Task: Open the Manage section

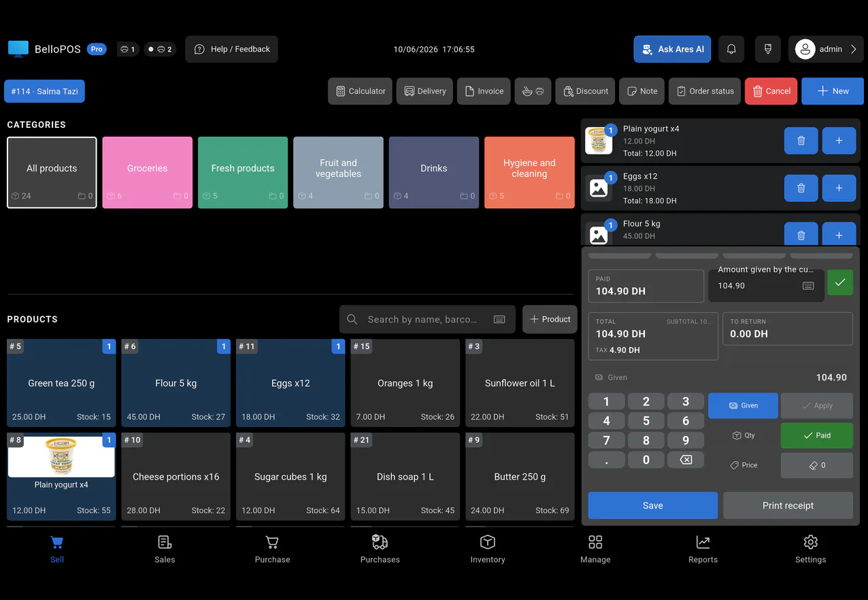Action: [x=595, y=549]
